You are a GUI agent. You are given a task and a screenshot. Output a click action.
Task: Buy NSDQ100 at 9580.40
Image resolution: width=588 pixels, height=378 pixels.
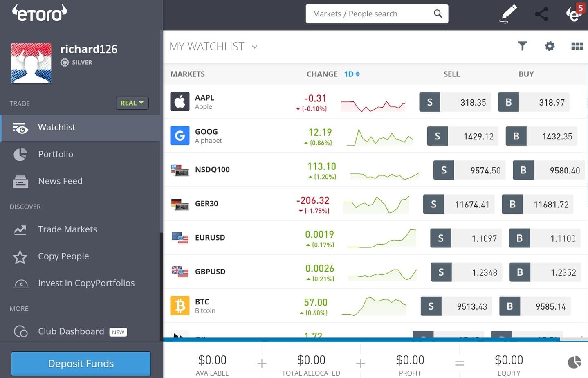click(549, 170)
